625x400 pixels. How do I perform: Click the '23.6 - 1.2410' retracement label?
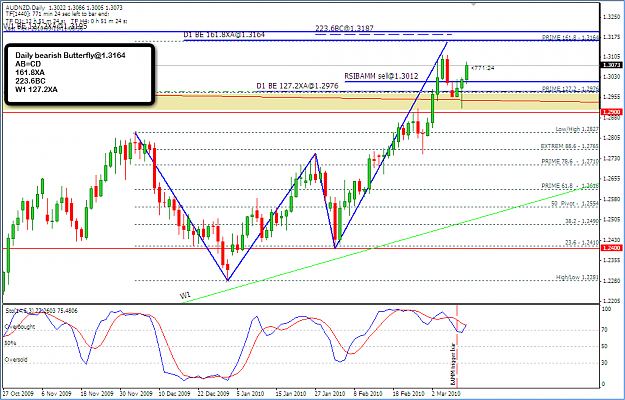(582, 242)
